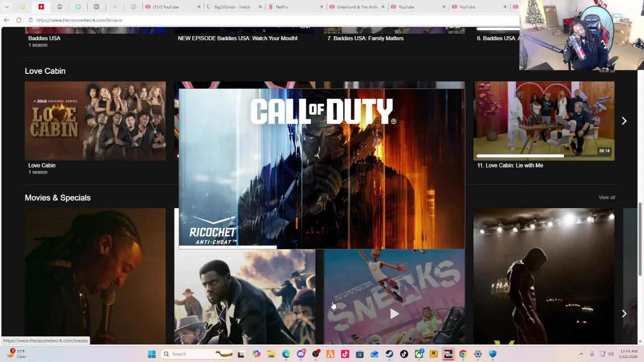Viewport: 644px width, 362px height.
Task: Open Steam from the taskbar
Action: pos(389,354)
